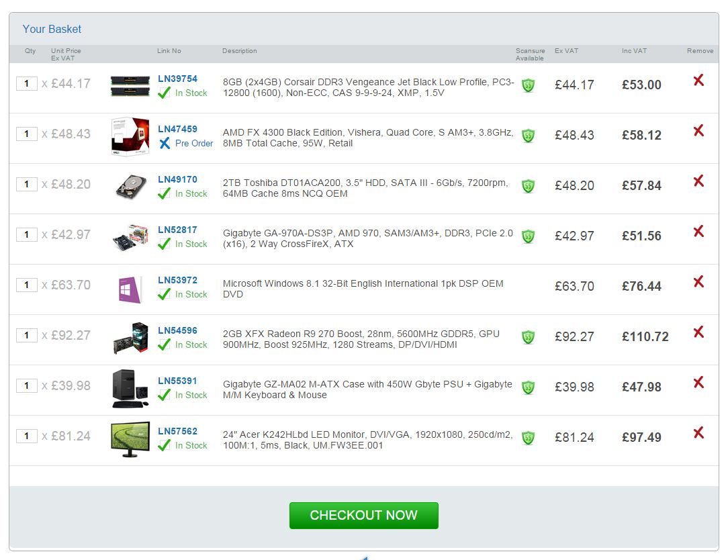Click the £53.00 inc VAT price
Viewport: 728px width, 560px height.
(x=641, y=85)
